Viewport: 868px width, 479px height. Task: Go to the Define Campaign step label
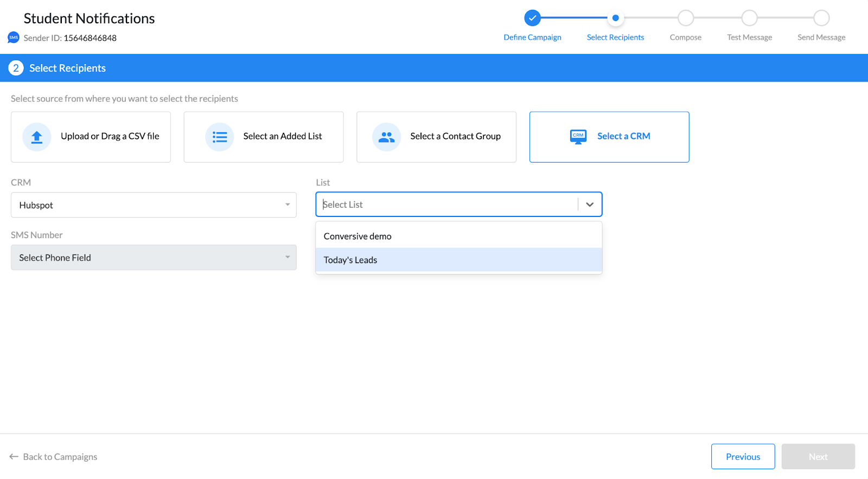coord(532,37)
